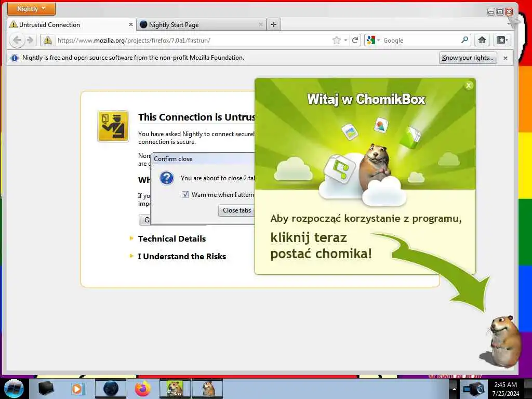Click the green book icon in ChomikBox banner
532x399 pixels.
[x=410, y=137]
